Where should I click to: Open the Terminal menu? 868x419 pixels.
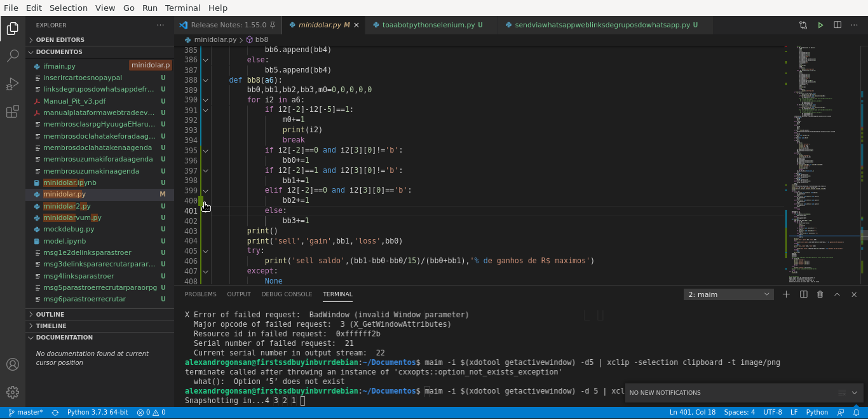(x=182, y=8)
